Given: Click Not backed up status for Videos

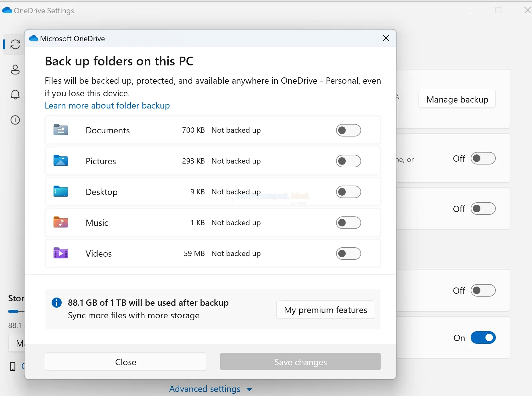Looking at the screenshot, I should [236, 254].
